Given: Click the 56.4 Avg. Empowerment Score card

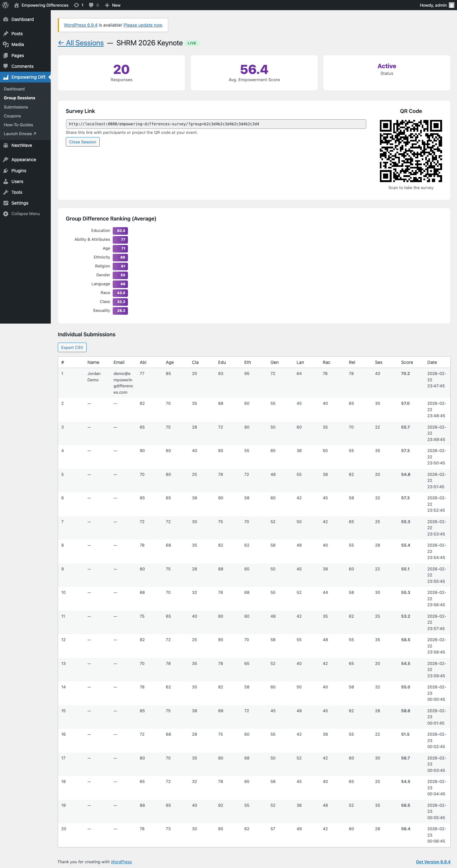Looking at the screenshot, I should 254,73.
